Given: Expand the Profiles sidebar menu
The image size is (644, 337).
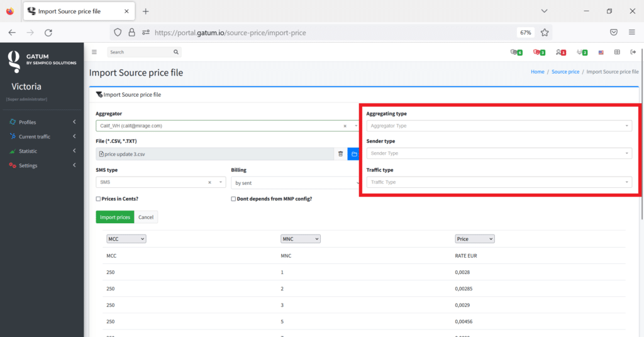Looking at the screenshot, I should (42, 122).
